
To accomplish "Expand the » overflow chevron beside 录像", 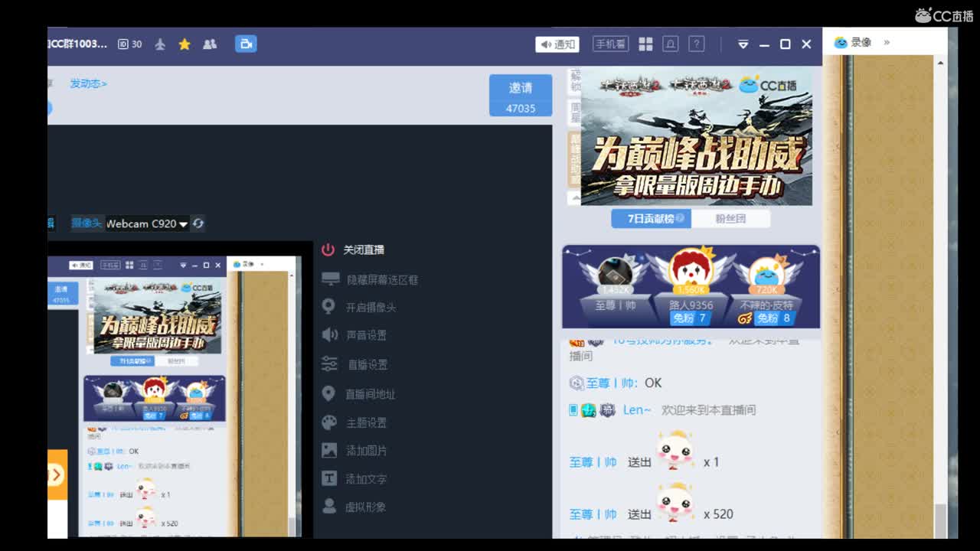I will coord(887,42).
